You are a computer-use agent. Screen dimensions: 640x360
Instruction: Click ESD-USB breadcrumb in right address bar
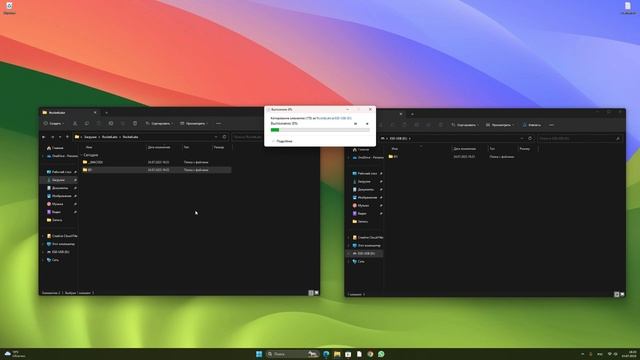398,138
